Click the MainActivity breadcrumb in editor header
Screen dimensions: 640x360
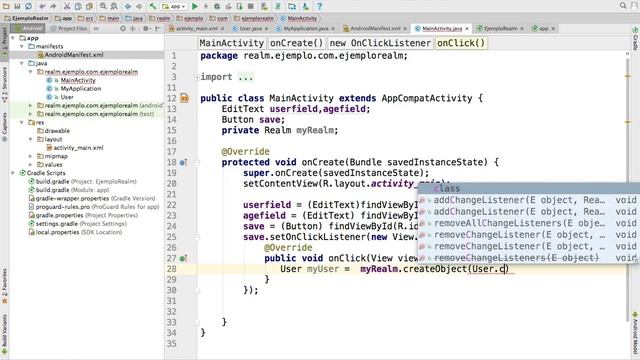click(x=231, y=43)
